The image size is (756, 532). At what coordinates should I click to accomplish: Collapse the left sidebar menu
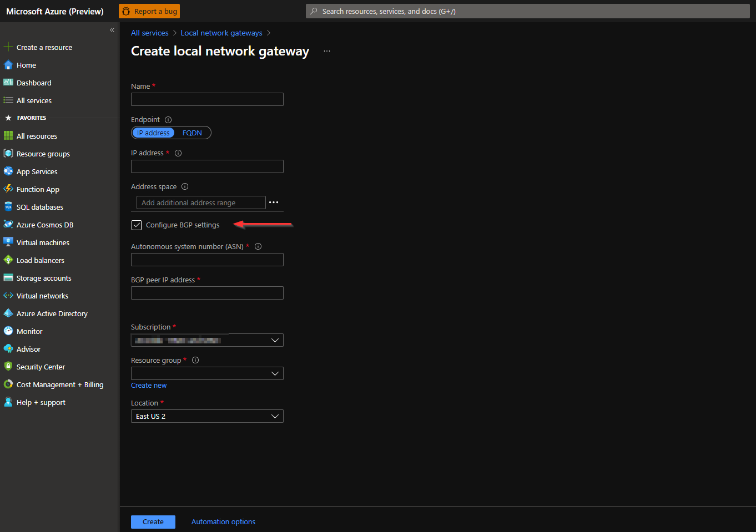coord(112,30)
